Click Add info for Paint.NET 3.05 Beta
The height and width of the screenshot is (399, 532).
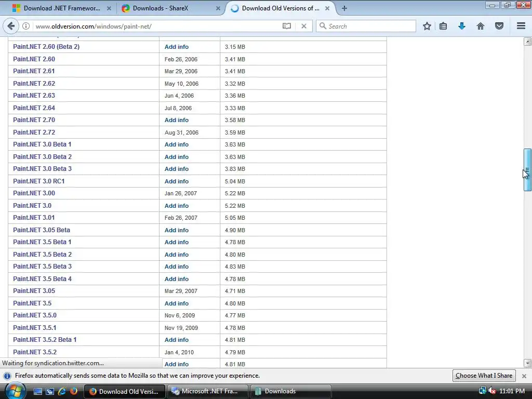(177, 230)
